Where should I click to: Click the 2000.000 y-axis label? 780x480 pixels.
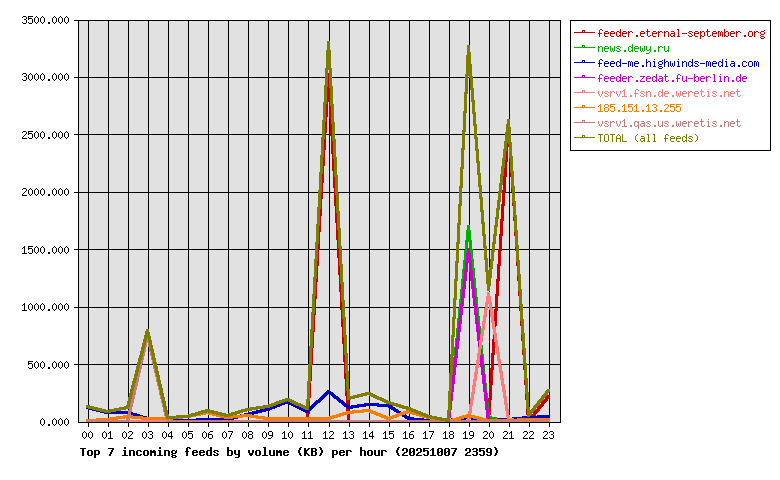pos(45,192)
